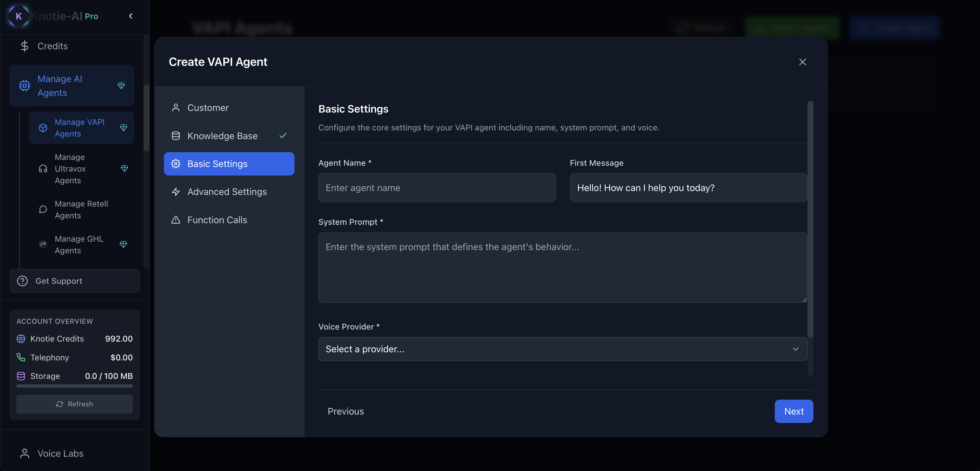Click the headphones icon for Ultravox Agents
This screenshot has width=980, height=471.
click(43, 169)
